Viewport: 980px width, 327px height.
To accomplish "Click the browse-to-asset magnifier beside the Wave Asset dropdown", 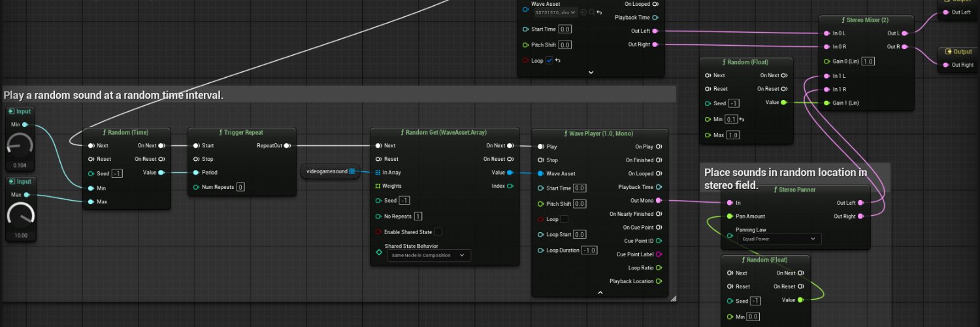I will (591, 12).
